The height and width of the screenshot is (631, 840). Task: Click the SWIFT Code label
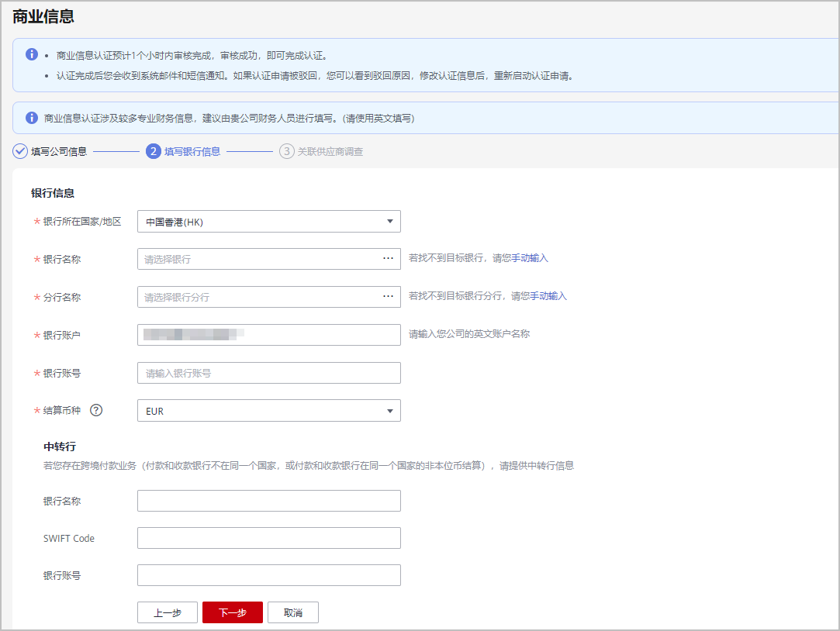pyautogui.click(x=68, y=539)
